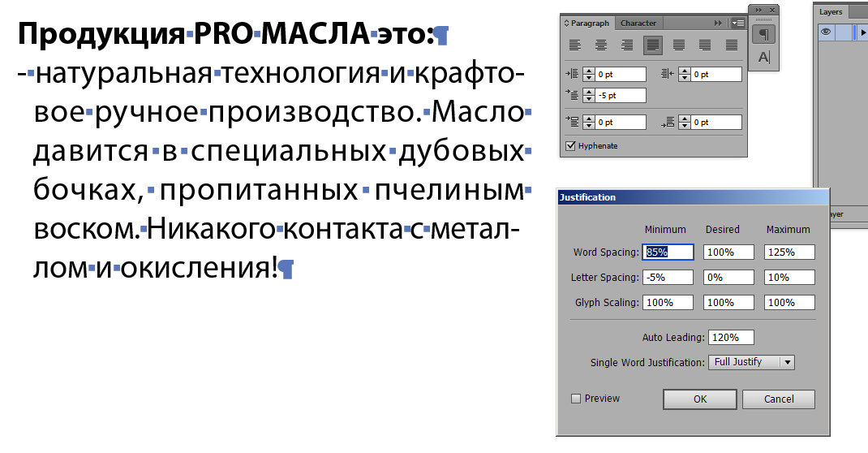Screen dimensions: 868x453
Task: Toggle layer visibility eye in Layers panel
Action: (x=826, y=32)
